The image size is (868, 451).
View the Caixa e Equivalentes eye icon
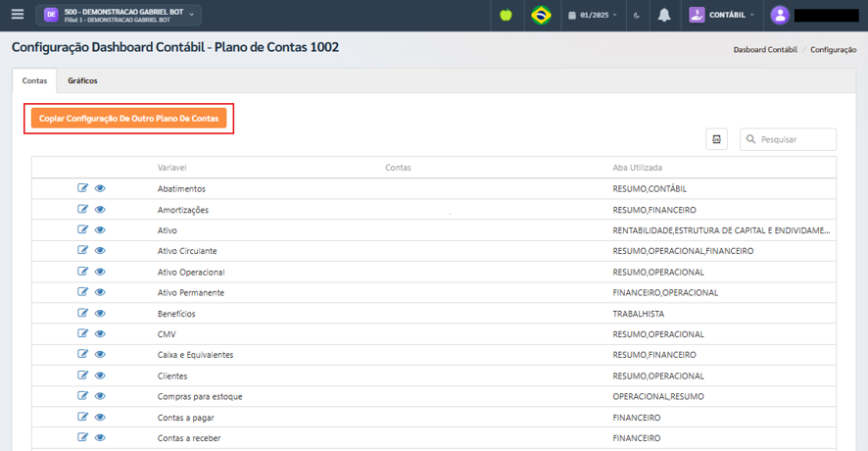[100, 354]
